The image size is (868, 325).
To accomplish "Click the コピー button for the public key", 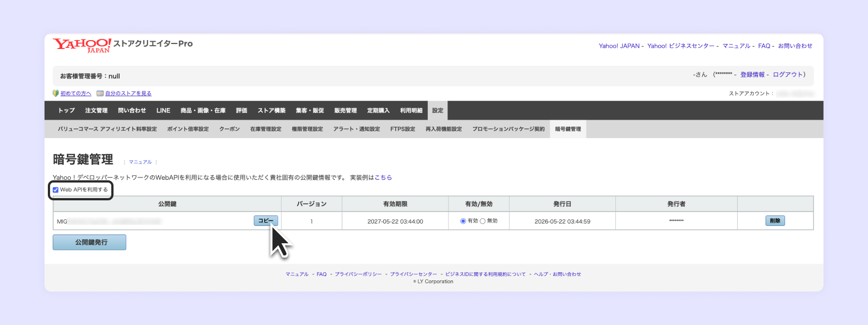I will click(266, 221).
